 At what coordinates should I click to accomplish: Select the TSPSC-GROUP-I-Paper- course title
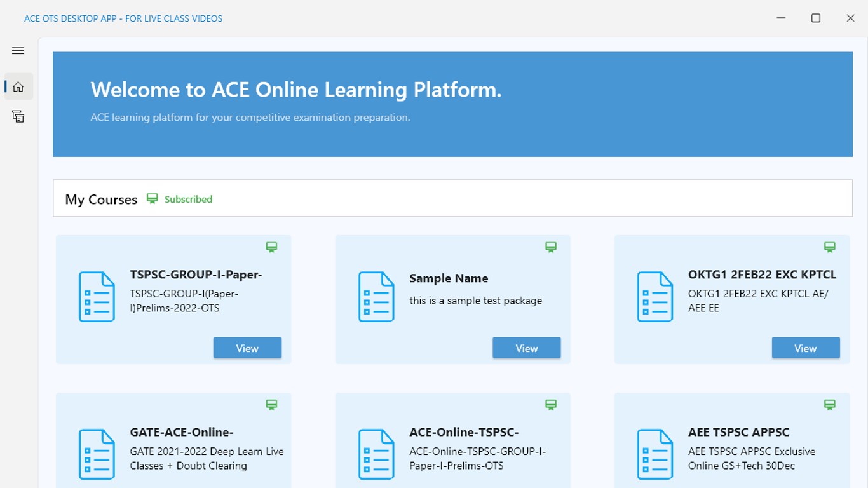pyautogui.click(x=196, y=274)
